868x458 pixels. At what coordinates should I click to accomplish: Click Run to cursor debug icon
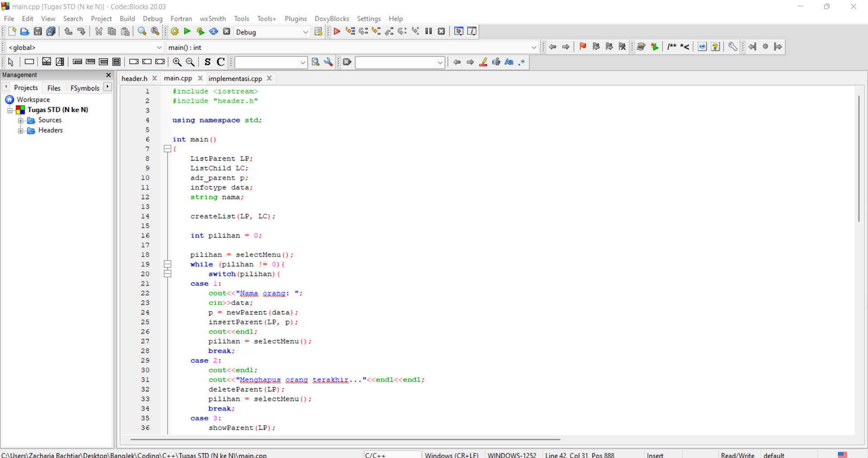pyautogui.click(x=350, y=32)
